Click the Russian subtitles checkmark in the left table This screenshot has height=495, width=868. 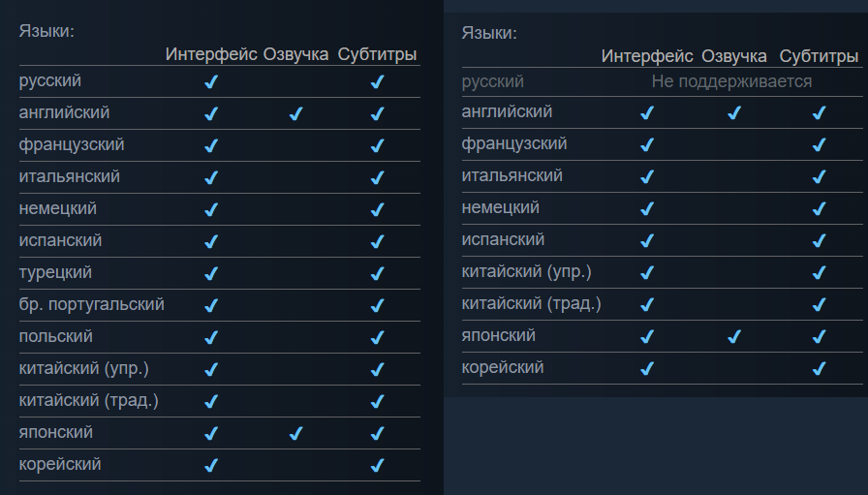pos(377,82)
